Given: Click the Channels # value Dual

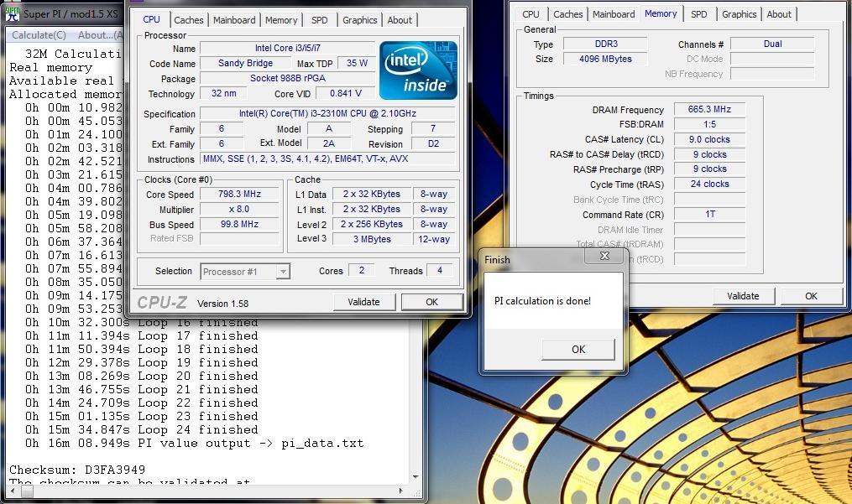Looking at the screenshot, I should (x=772, y=44).
